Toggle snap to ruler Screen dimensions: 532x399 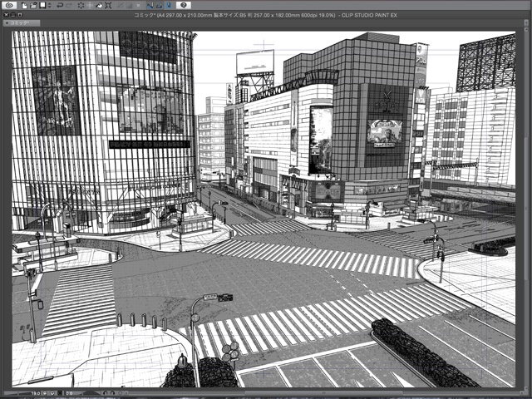[150, 5]
